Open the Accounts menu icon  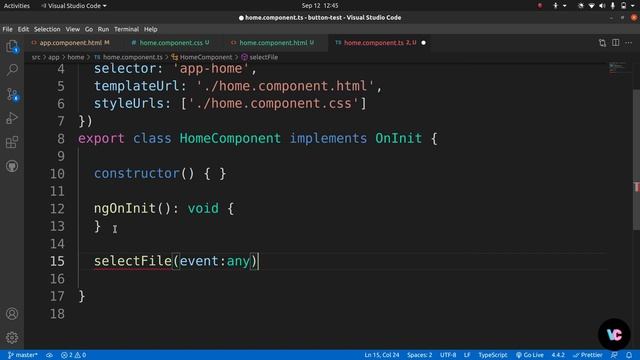[12, 313]
